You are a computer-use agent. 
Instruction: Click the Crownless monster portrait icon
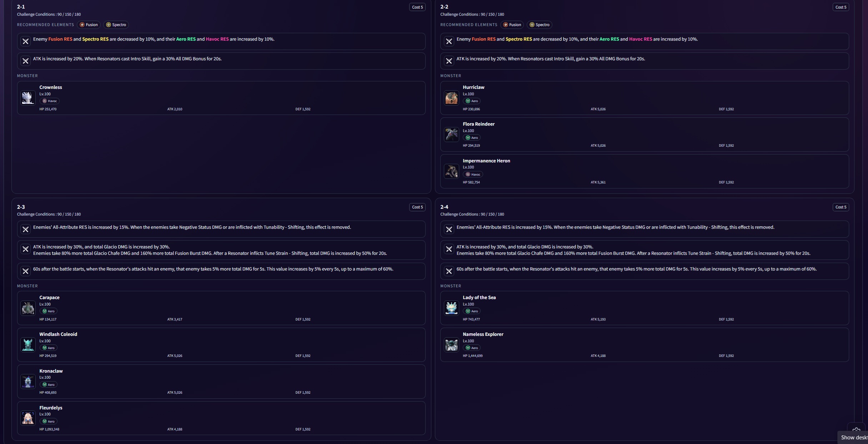28,98
